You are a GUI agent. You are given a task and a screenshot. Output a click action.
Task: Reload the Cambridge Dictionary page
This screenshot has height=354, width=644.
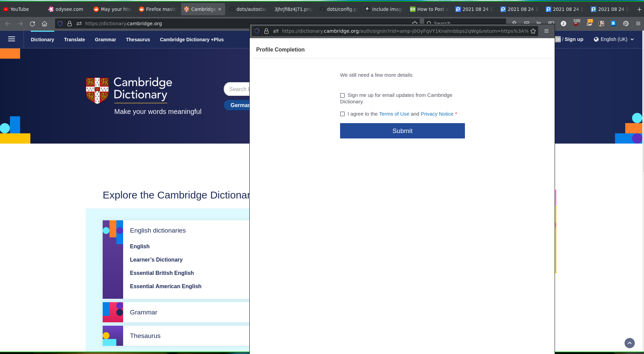click(32, 24)
